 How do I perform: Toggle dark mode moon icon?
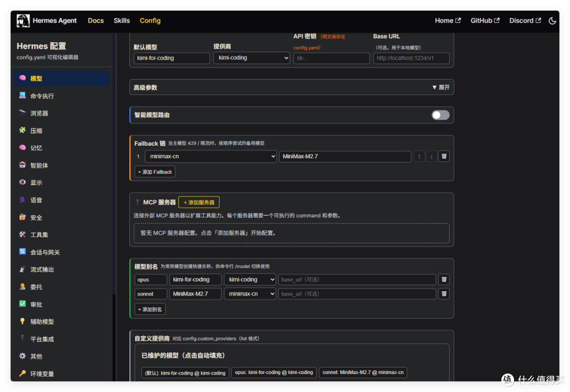click(x=552, y=21)
